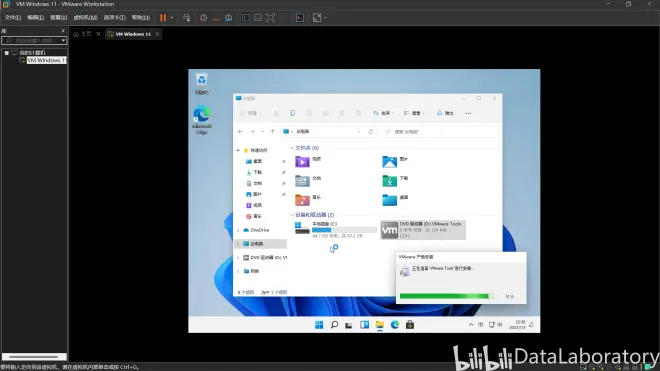The width and height of the screenshot is (660, 371).
Task: Click 取消 cancel in VMware installer dialog
Action: point(510,296)
